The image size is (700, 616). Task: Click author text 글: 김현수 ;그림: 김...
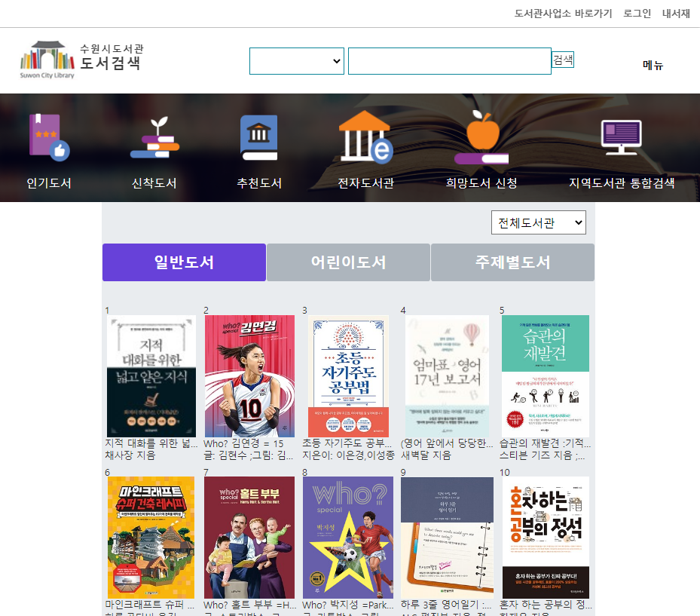tap(248, 455)
